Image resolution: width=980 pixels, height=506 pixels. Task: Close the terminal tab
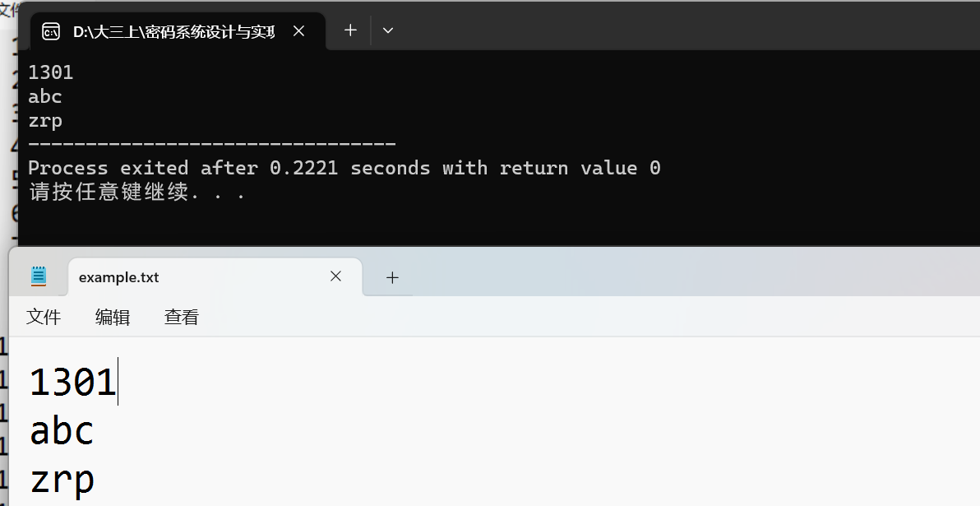(299, 30)
